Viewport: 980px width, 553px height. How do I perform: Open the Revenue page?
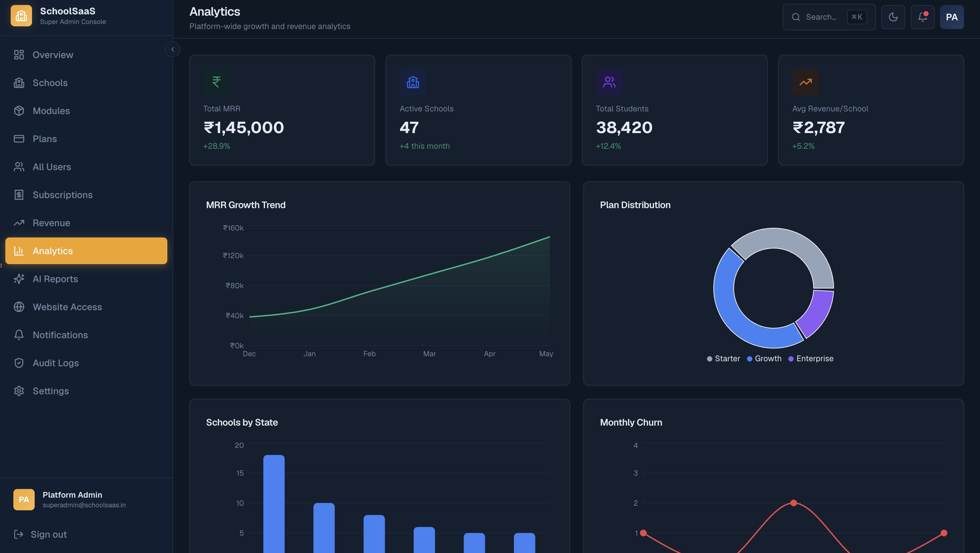[x=86, y=223]
